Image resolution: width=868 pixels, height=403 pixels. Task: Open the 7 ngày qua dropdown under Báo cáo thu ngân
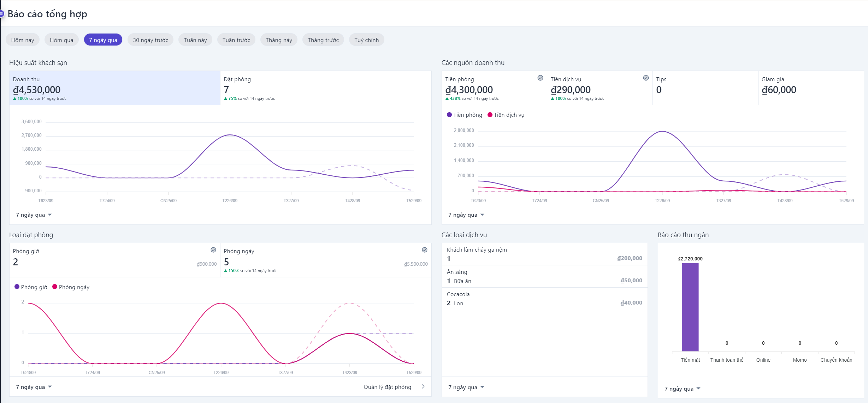click(x=682, y=389)
